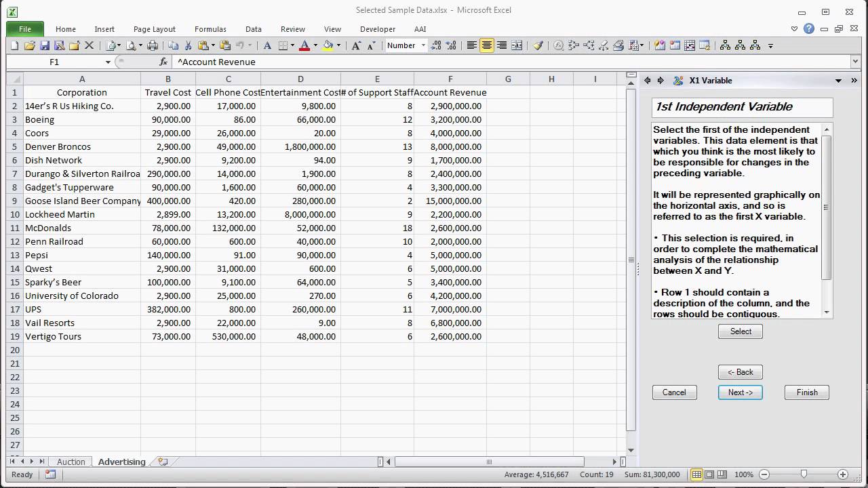Click the New workbook icon

(x=14, y=45)
